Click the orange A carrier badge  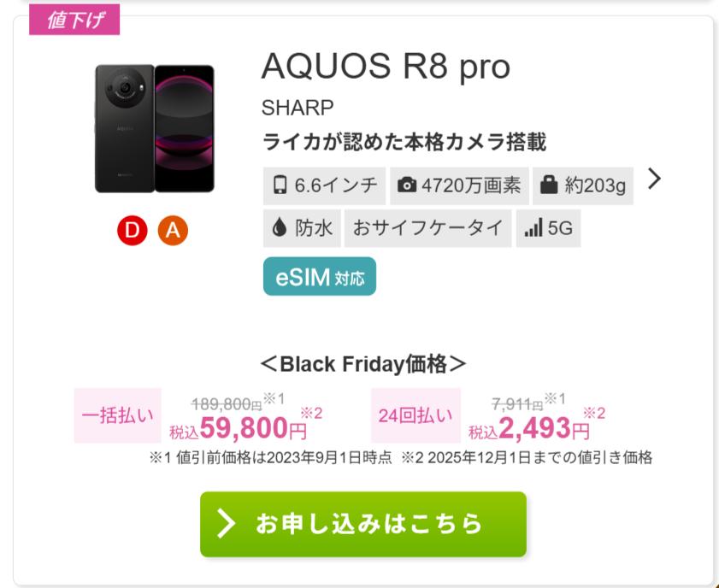[173, 230]
